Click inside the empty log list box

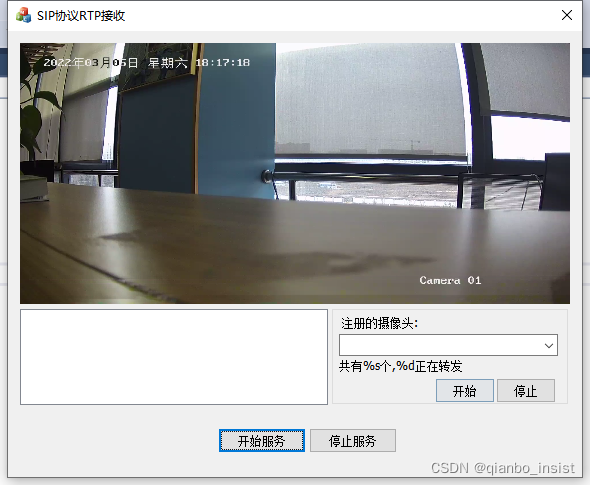coord(174,357)
